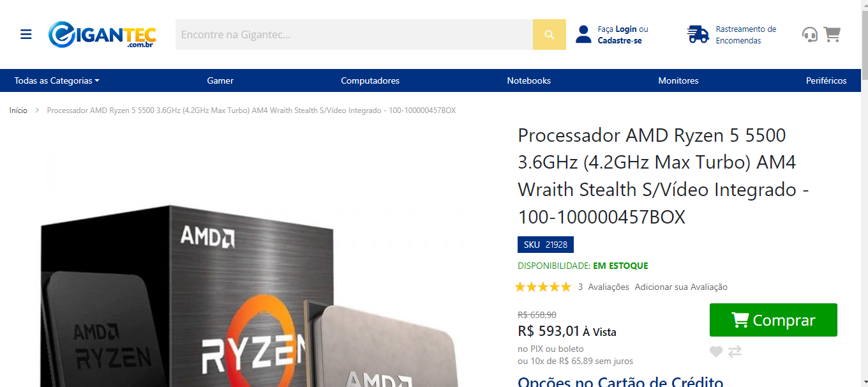
Task: Click the green Comprar button
Action: [x=774, y=320]
